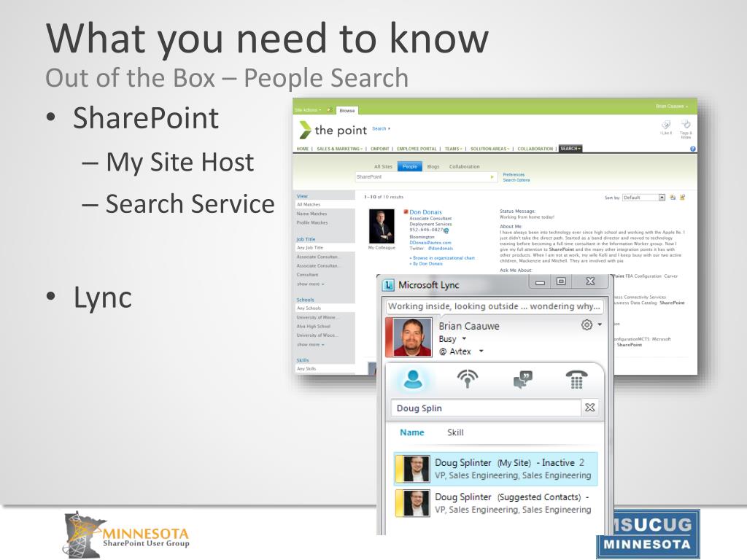This screenshot has width=747, height=560.
Task: Edit the Lync personal note field
Action: tap(494, 306)
